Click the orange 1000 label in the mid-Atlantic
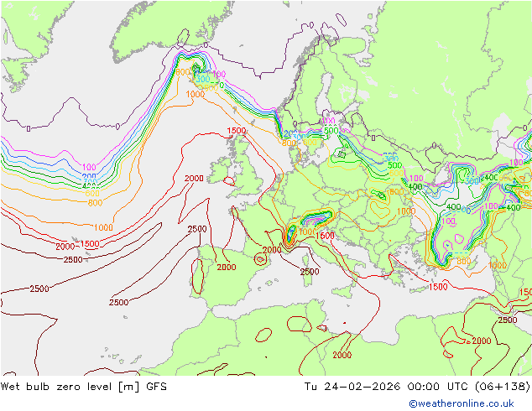Image resolution: width=532 pixels, height=411 pixels. pyautogui.click(x=103, y=227)
